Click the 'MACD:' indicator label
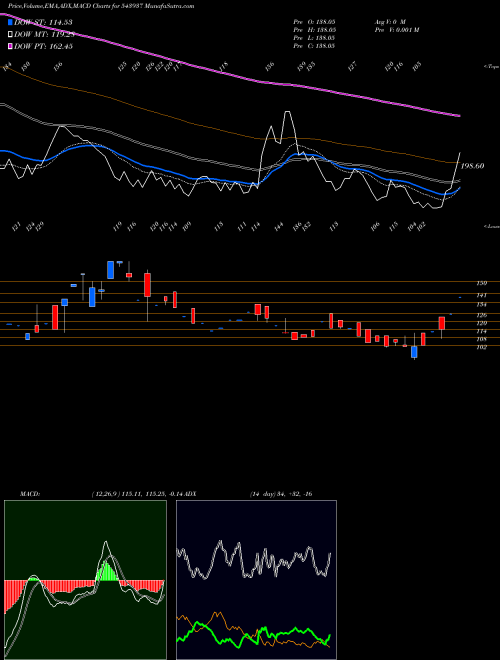500x660 pixels. [30, 494]
